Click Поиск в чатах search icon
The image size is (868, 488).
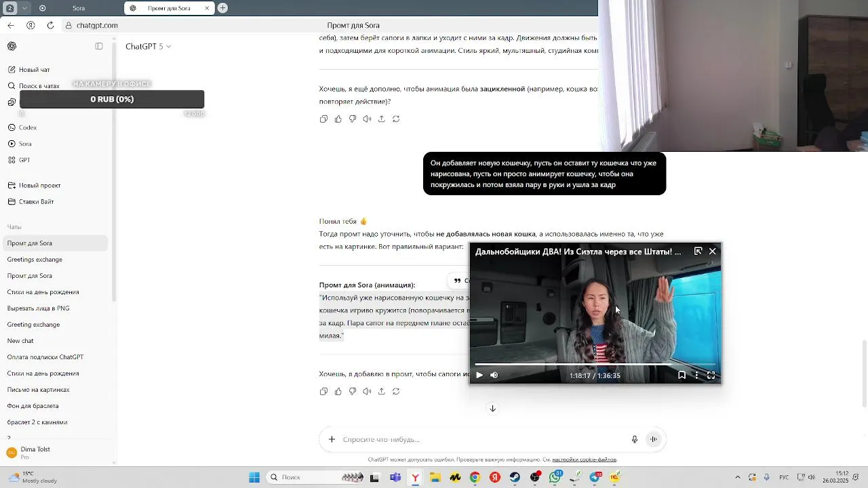pyautogui.click(x=12, y=86)
